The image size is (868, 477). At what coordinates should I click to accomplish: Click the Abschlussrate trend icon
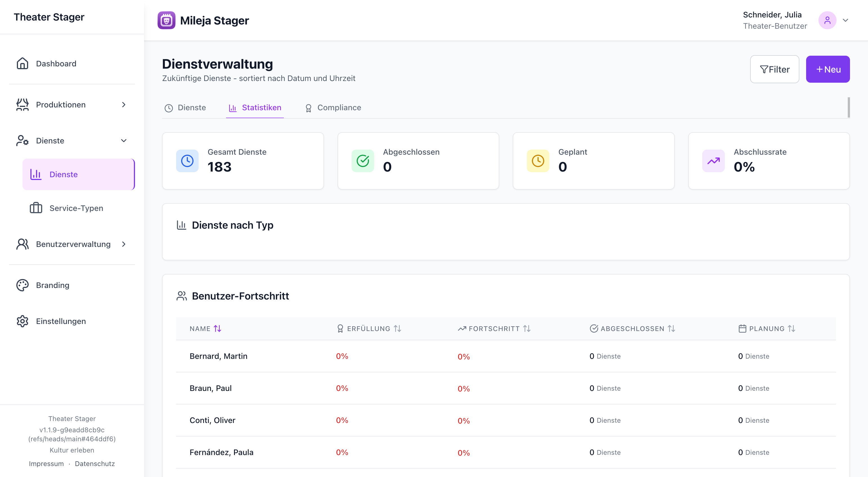point(713,161)
